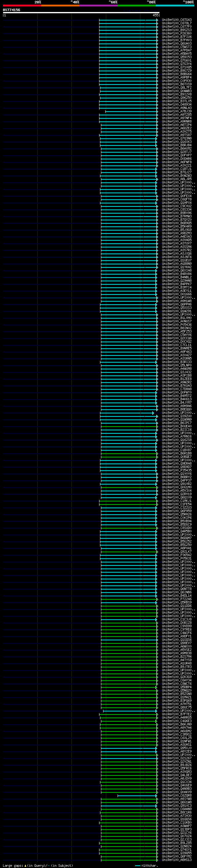The width and height of the screenshot is (197, 868).
Task: Select the UniRef100_Q4FP37 label
Action: point(177,481)
